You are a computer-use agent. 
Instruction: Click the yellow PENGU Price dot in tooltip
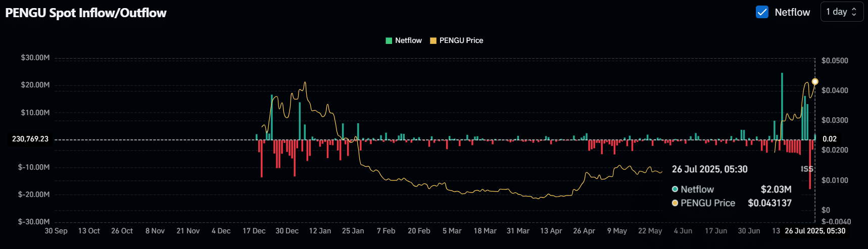click(x=675, y=203)
